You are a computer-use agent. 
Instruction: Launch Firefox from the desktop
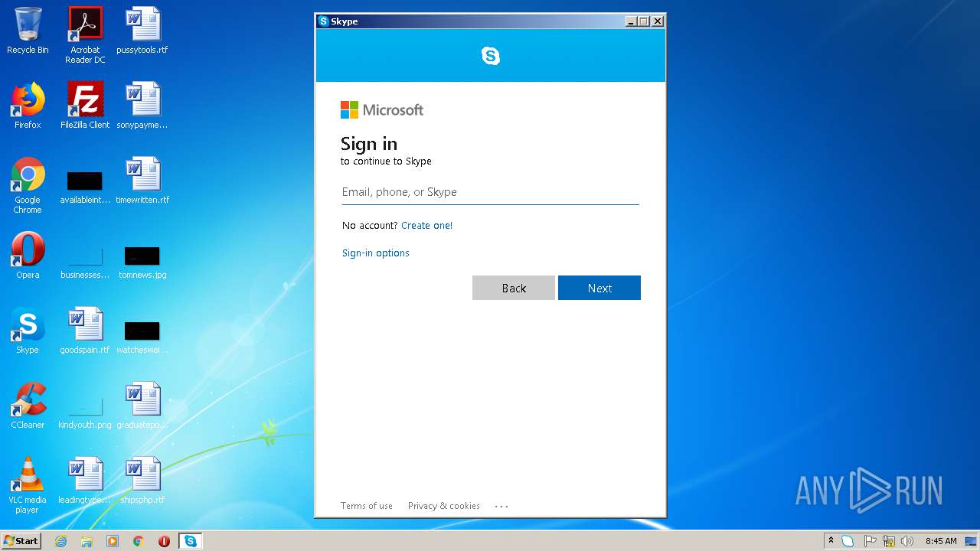click(28, 106)
